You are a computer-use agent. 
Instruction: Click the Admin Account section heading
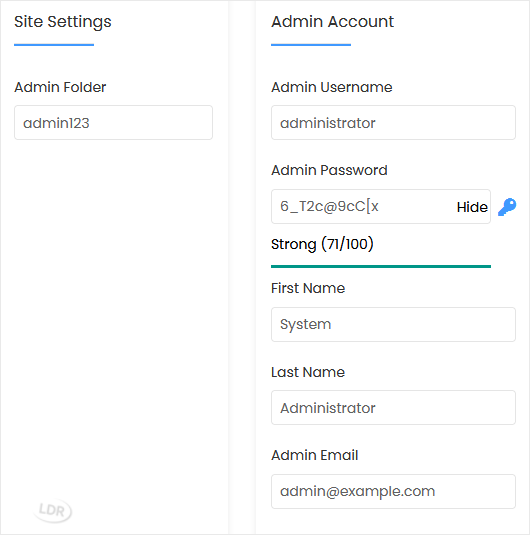tap(332, 21)
